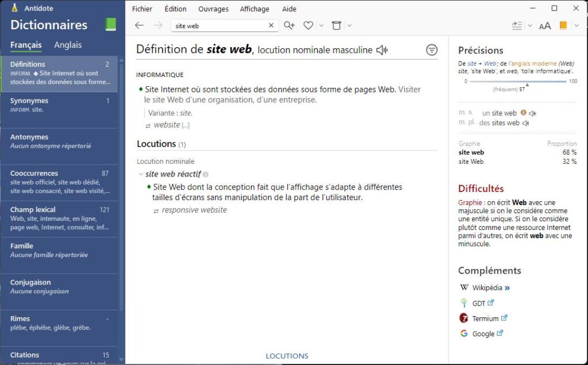The image size is (588, 365).
Task: Click the Antidote flask logo icon
Action: point(14,8)
